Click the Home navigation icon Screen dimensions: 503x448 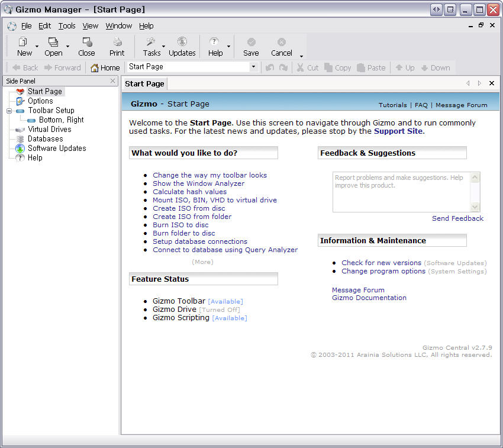(95, 68)
